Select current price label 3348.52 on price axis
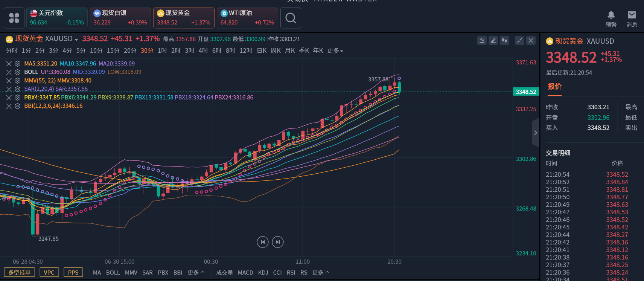This screenshot has height=281, width=644. (x=526, y=92)
